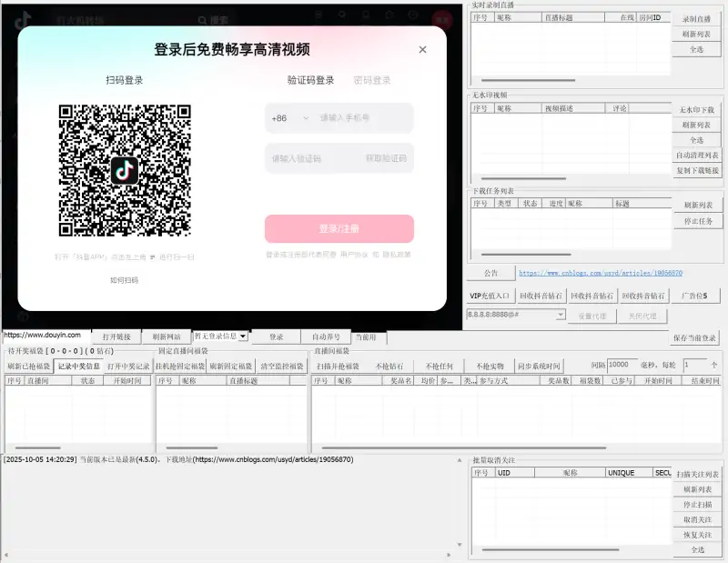Click the TikTok note icon inside the QR code

(x=126, y=169)
